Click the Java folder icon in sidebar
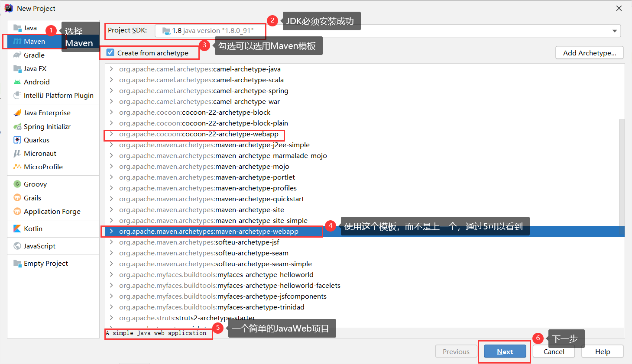The height and width of the screenshot is (364, 632). tap(17, 28)
